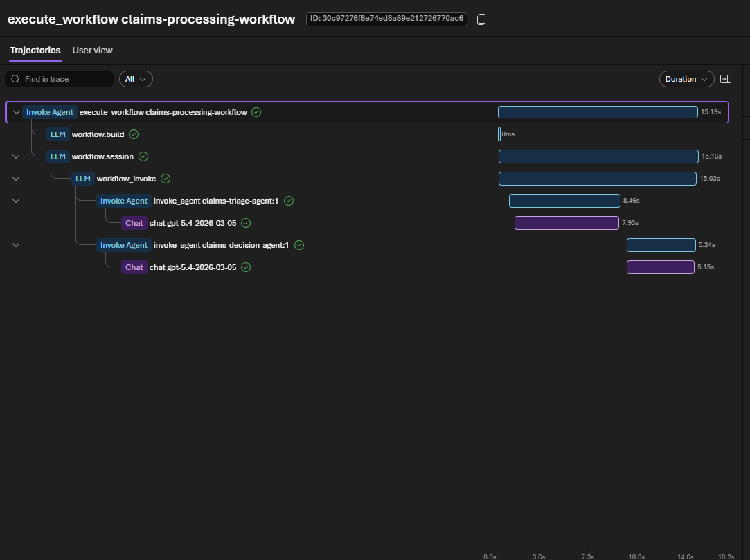Screen dimensions: 750x560
Task: Click the Invoke Agent badge for claims-decision-agent
Action: click(x=124, y=245)
